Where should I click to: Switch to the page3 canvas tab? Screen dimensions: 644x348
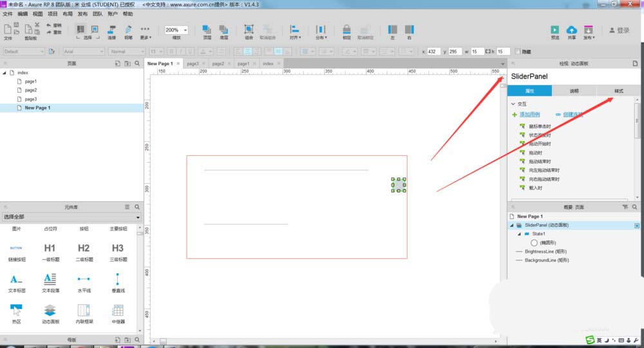(193, 64)
